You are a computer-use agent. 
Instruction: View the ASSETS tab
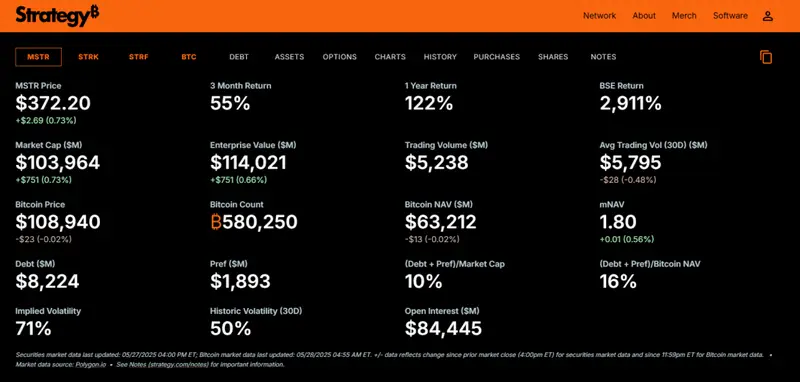point(289,57)
